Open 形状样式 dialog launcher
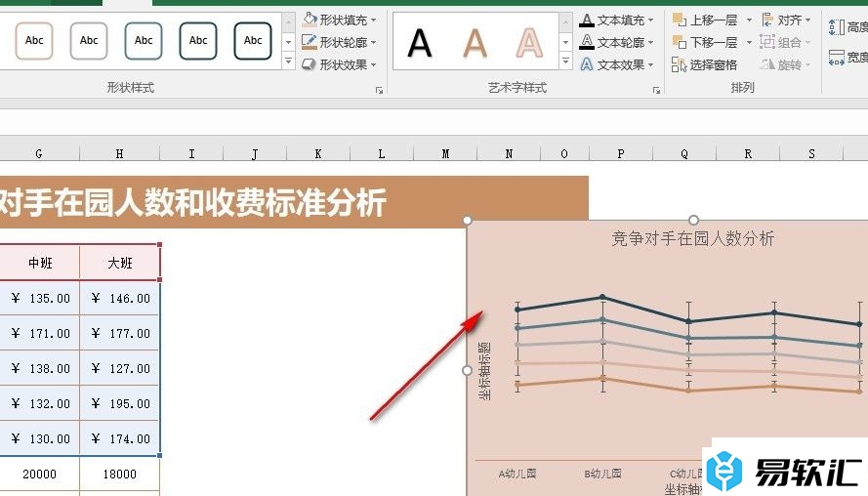The height and width of the screenshot is (496, 868). 379,90
